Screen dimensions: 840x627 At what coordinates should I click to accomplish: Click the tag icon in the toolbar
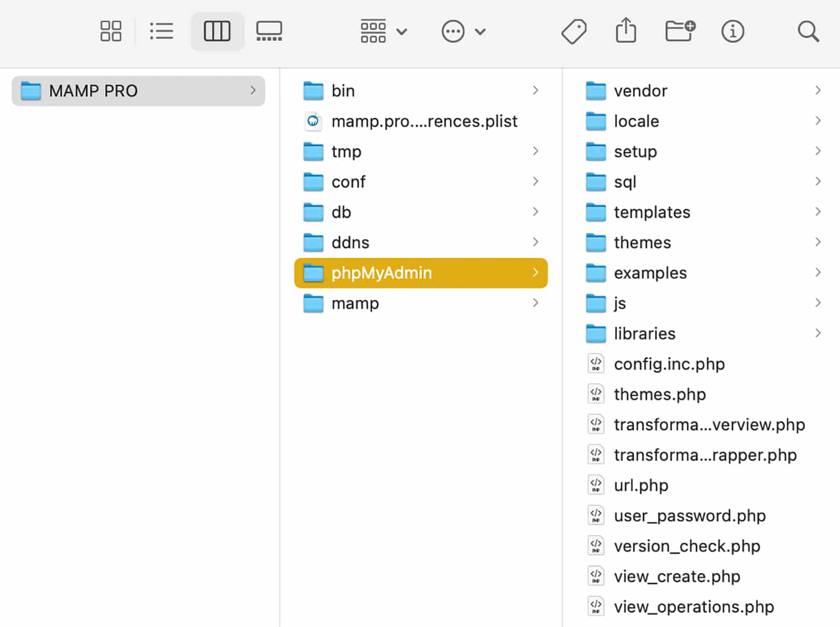point(573,31)
